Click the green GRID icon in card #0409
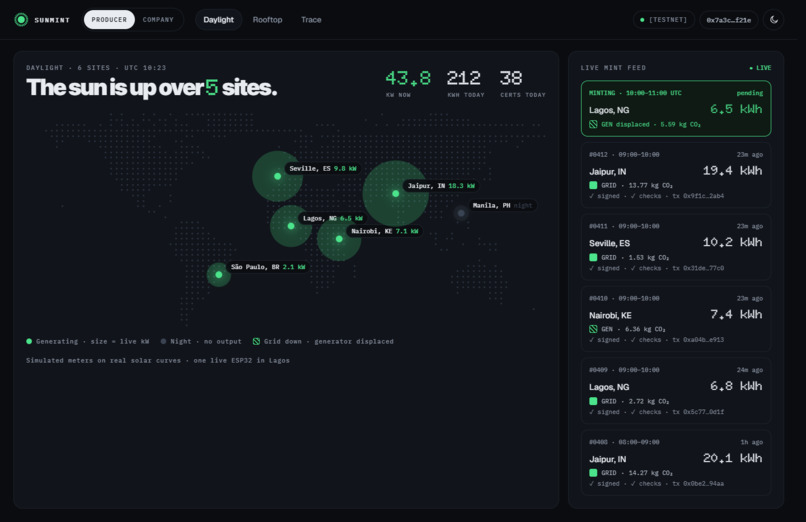This screenshot has width=806, height=522. pyautogui.click(x=593, y=401)
